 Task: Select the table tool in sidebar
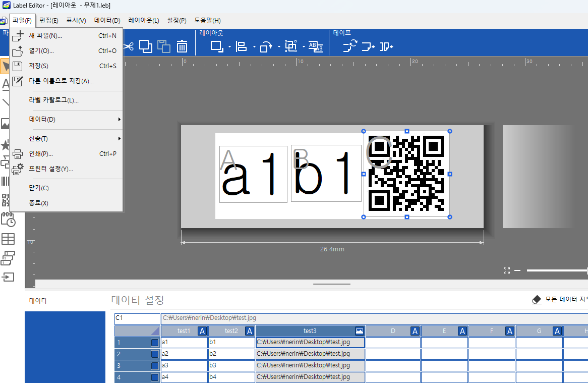pyautogui.click(x=8, y=239)
